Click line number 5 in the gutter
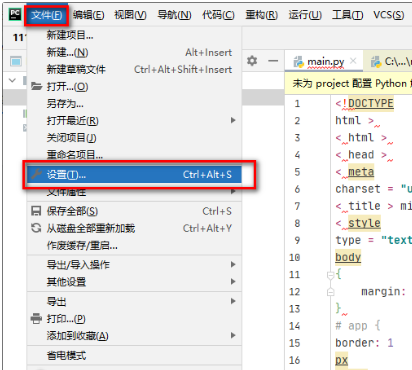The width and height of the screenshot is (412, 370). pyautogui.click(x=297, y=172)
